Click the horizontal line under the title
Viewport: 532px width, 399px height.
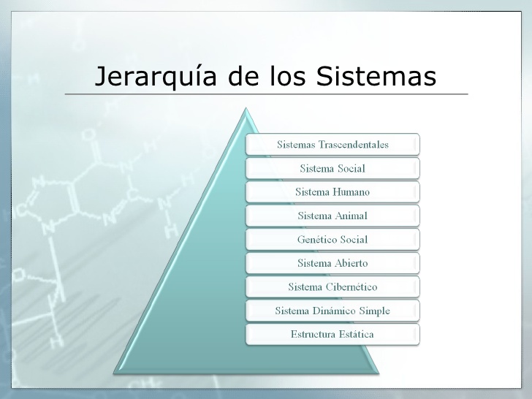tap(265, 94)
